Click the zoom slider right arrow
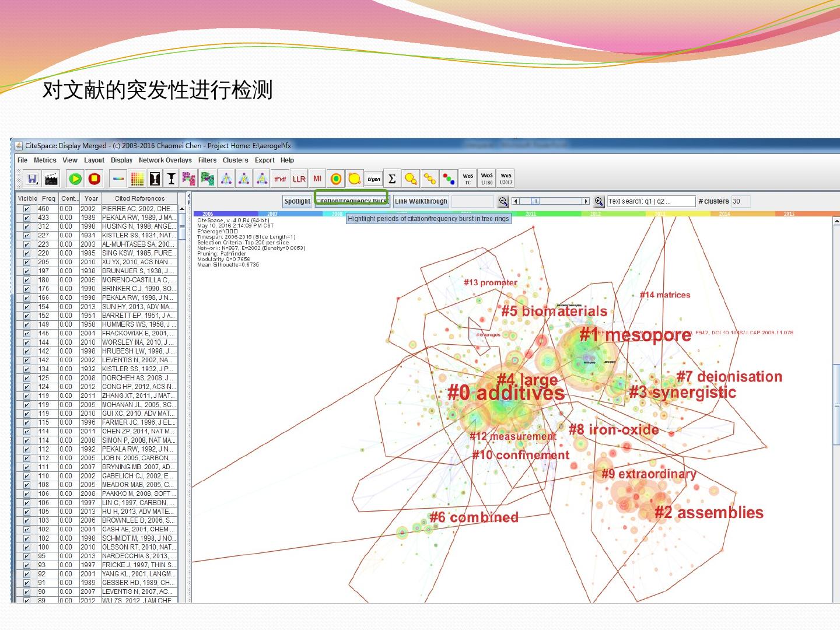Screen dimensions: 840x630 coord(586,201)
